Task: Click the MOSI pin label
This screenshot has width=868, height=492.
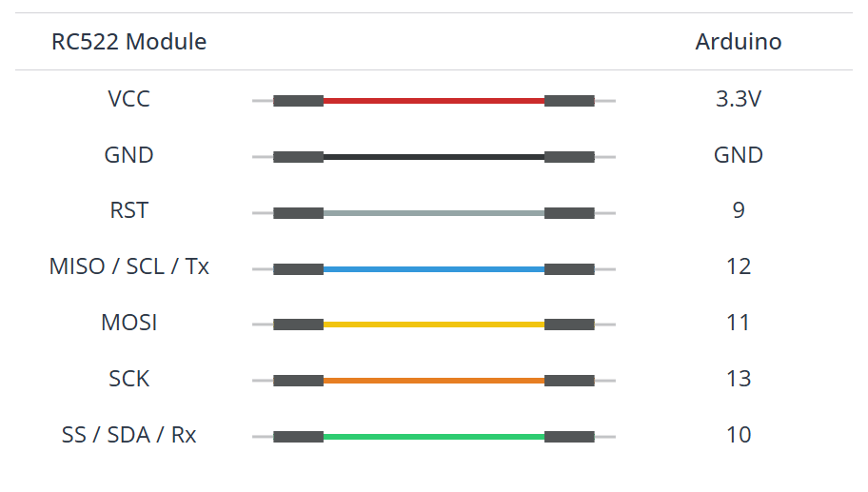Action: (128, 323)
